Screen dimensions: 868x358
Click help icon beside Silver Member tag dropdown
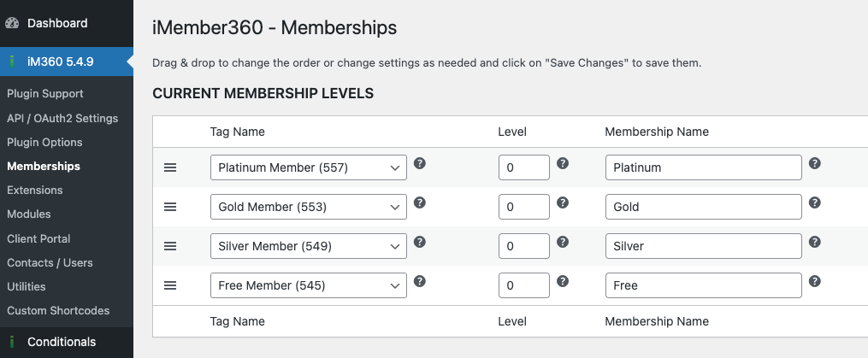click(x=420, y=242)
